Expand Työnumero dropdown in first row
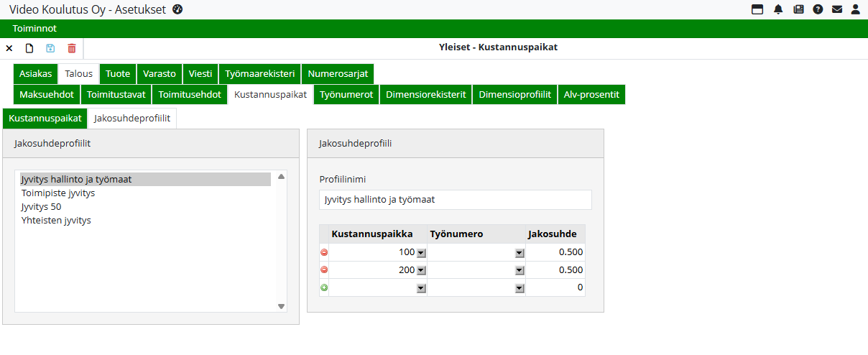 point(519,253)
